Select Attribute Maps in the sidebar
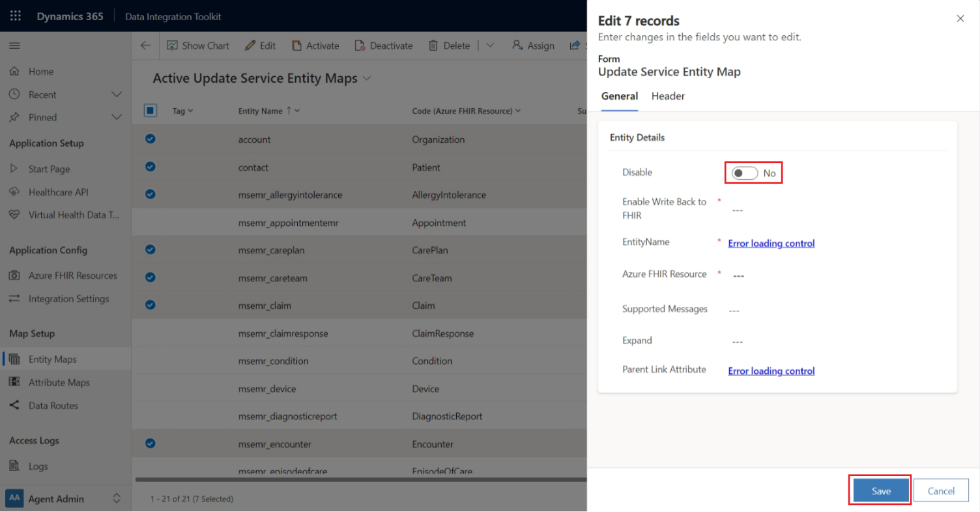 pos(59,382)
